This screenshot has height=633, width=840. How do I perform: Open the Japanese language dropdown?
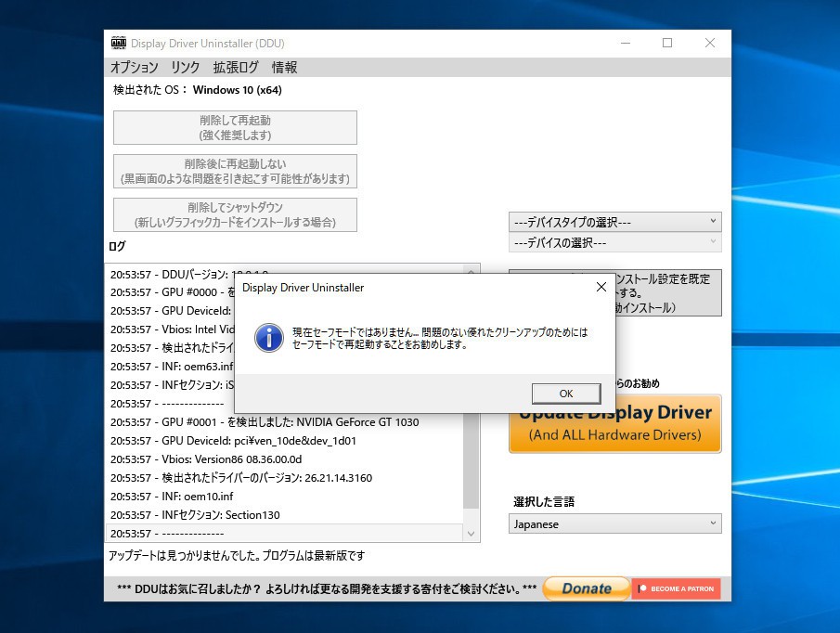[615, 523]
